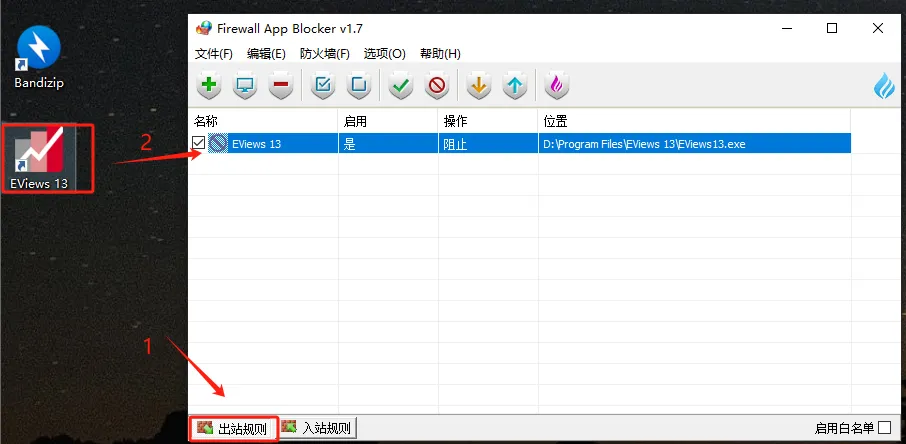906x444 pixels.
Task: Click the EViews13.exe path cell
Action: (x=695, y=143)
